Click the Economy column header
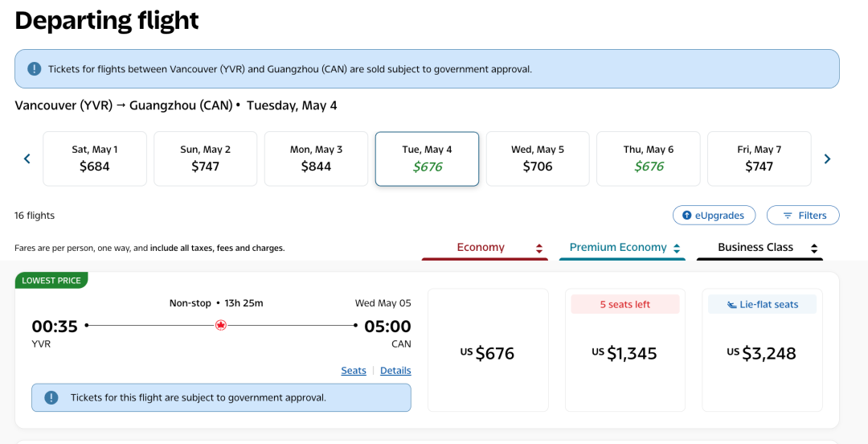The height and width of the screenshot is (444, 868). tap(485, 249)
